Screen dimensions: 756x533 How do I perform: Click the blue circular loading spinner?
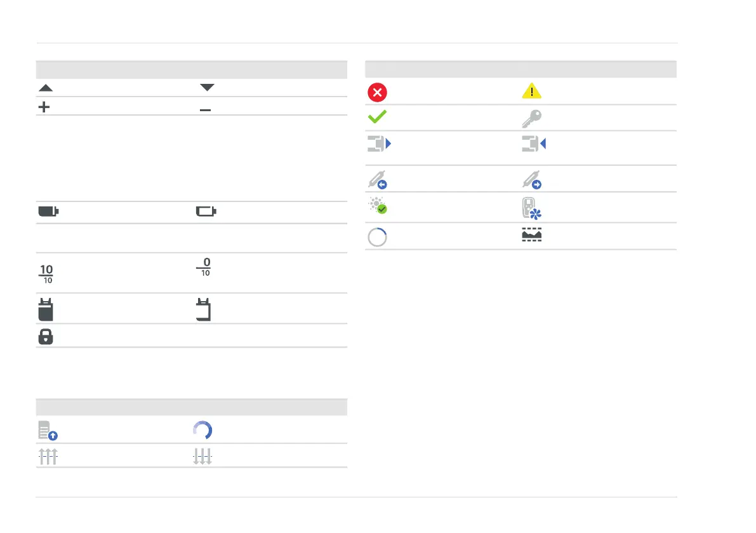(x=203, y=431)
